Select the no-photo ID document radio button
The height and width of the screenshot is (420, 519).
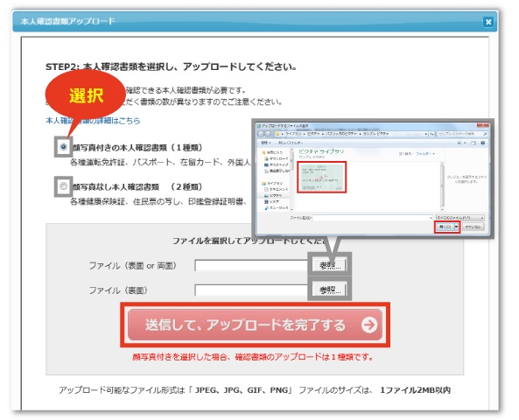[x=63, y=186]
